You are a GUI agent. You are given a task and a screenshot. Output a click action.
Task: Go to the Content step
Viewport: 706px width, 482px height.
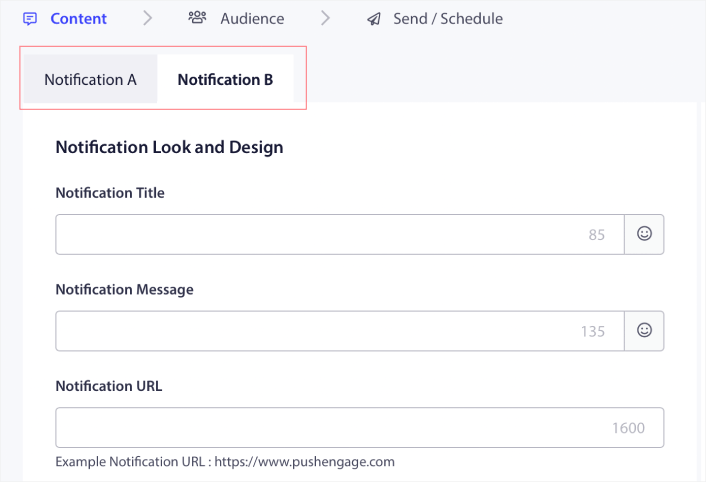coord(78,19)
